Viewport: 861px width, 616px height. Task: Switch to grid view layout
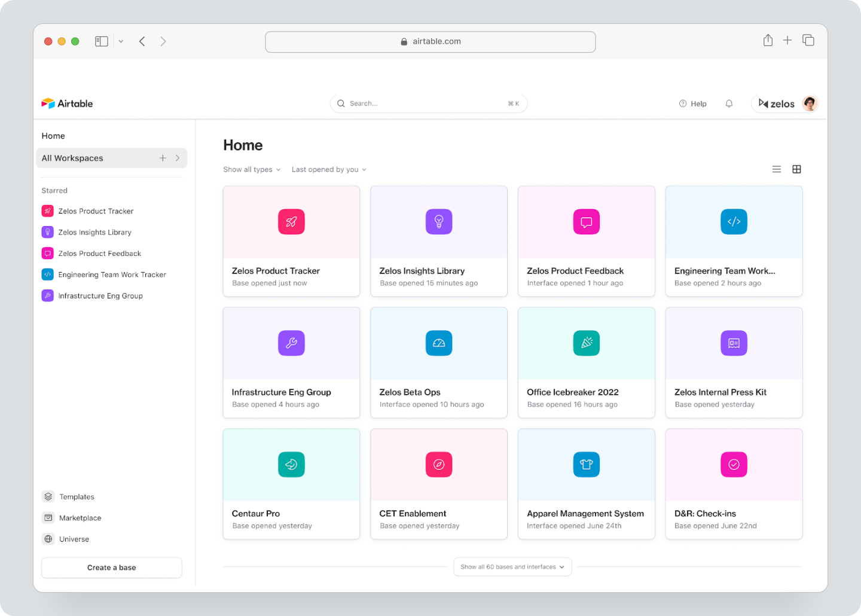(x=796, y=169)
